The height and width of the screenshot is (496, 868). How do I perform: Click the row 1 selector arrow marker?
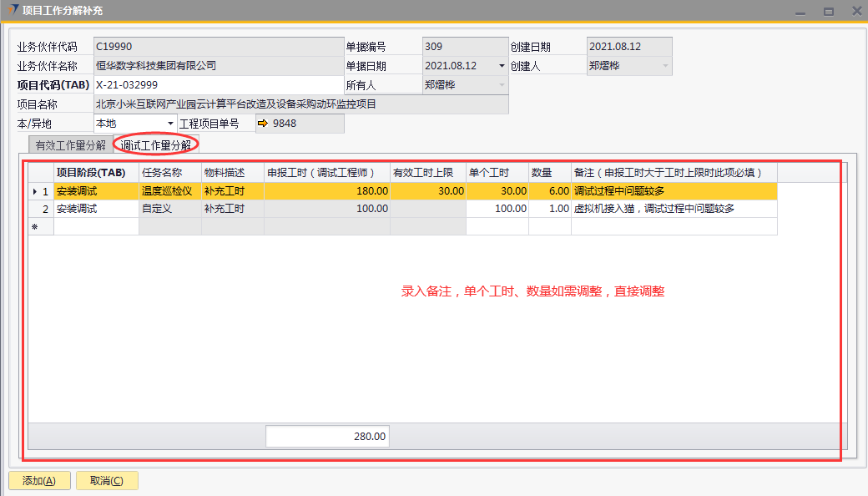(34, 191)
